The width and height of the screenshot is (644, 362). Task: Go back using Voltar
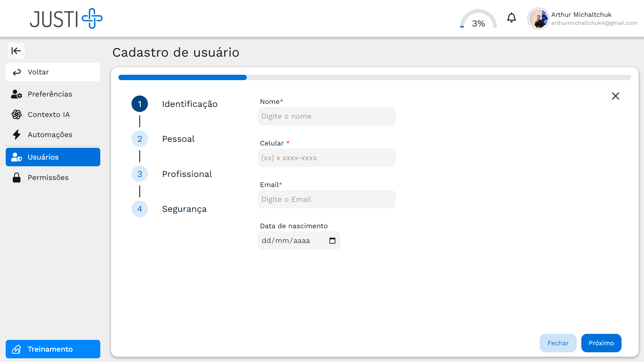[x=53, y=72]
